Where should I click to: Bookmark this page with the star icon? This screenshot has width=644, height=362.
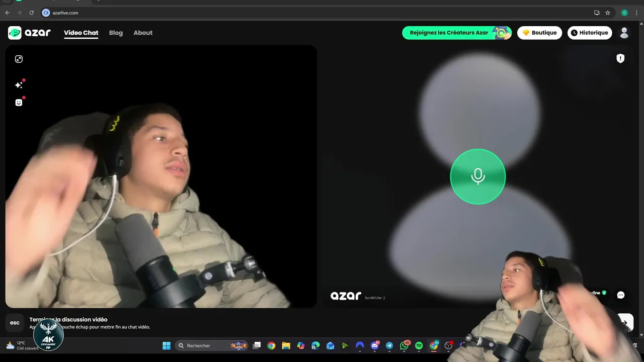point(608,13)
